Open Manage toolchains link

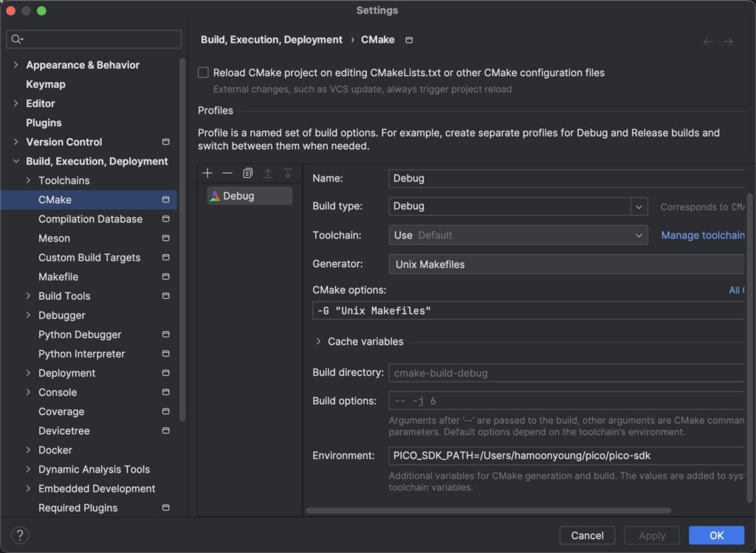(x=703, y=236)
